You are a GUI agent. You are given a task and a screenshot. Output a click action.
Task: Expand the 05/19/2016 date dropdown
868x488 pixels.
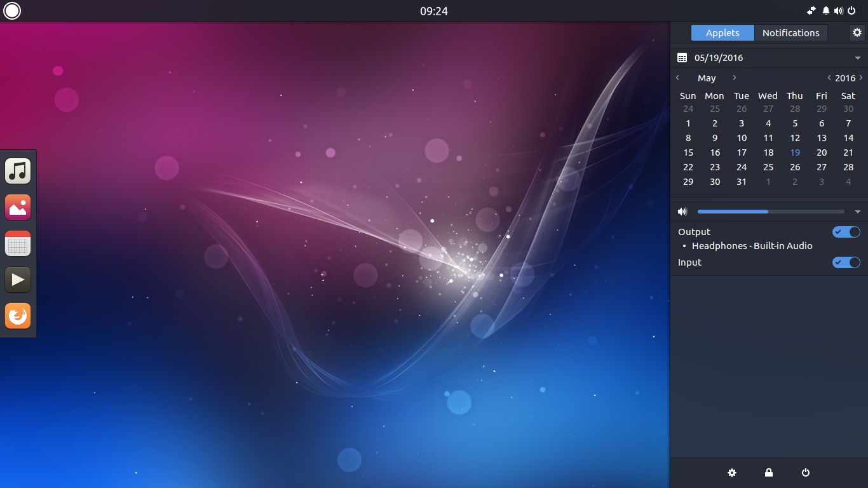858,57
